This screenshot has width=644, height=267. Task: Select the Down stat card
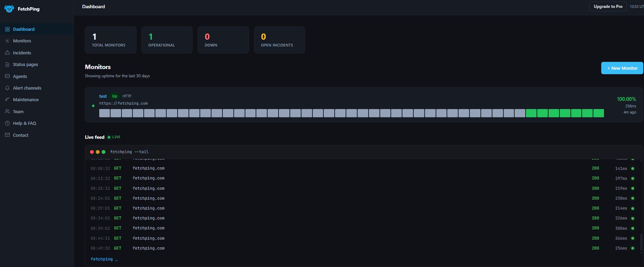pyautogui.click(x=223, y=40)
